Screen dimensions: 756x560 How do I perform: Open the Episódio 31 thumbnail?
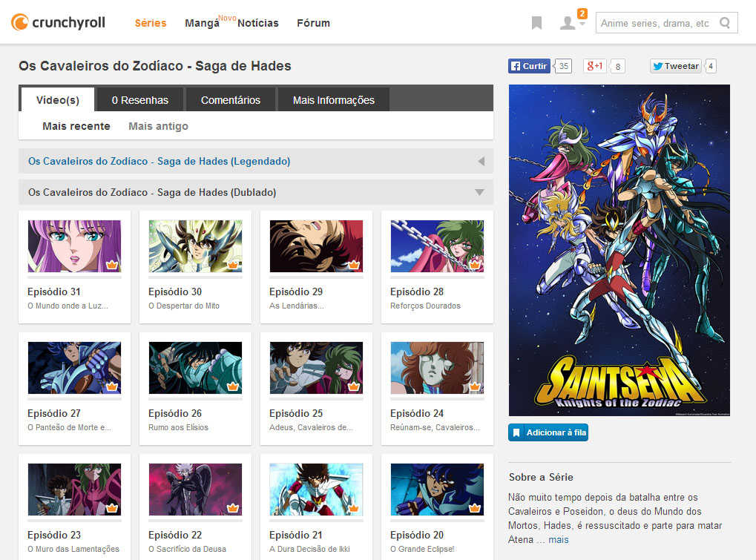(75, 246)
